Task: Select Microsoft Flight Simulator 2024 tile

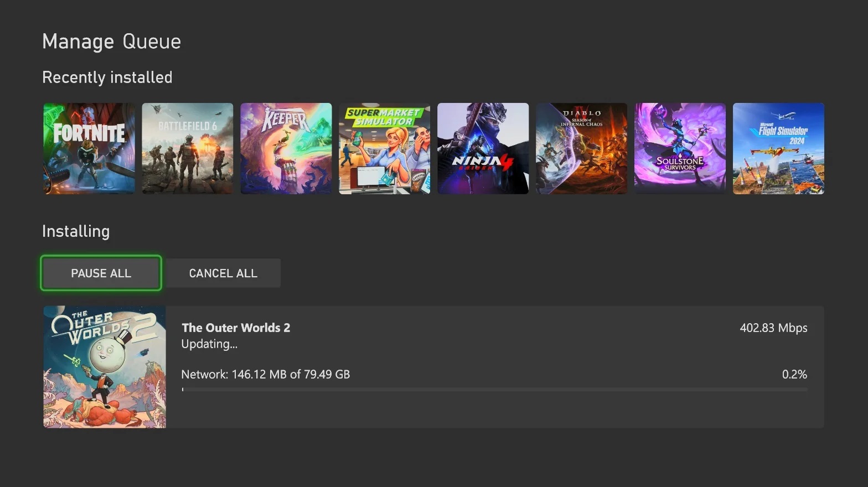Action: click(779, 148)
